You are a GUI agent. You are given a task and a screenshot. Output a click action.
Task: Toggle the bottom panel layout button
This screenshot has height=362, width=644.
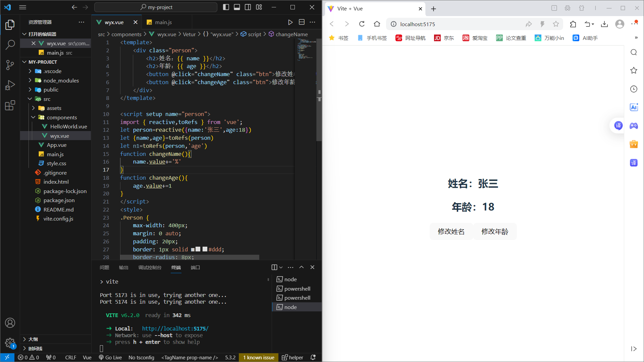(x=237, y=7)
